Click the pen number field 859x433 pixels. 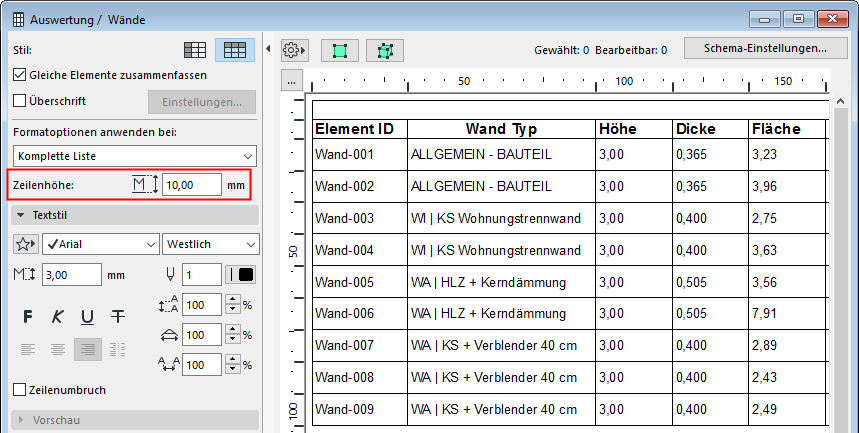click(202, 275)
